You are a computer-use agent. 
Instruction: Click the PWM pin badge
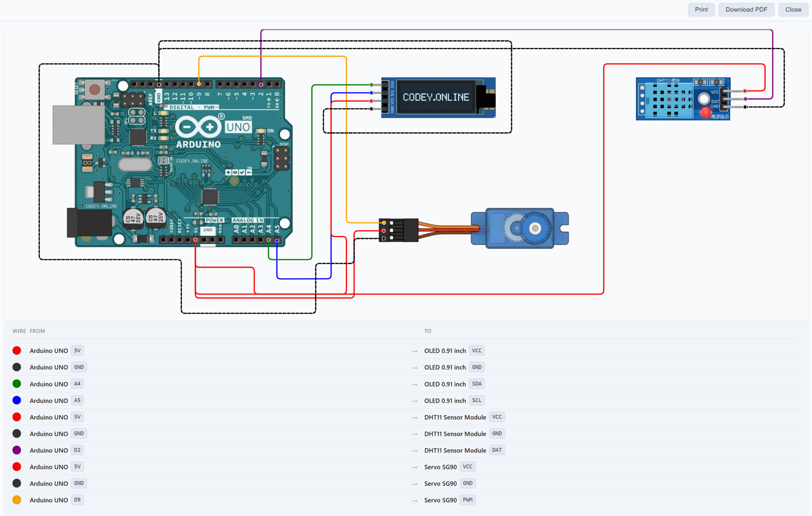(x=468, y=500)
